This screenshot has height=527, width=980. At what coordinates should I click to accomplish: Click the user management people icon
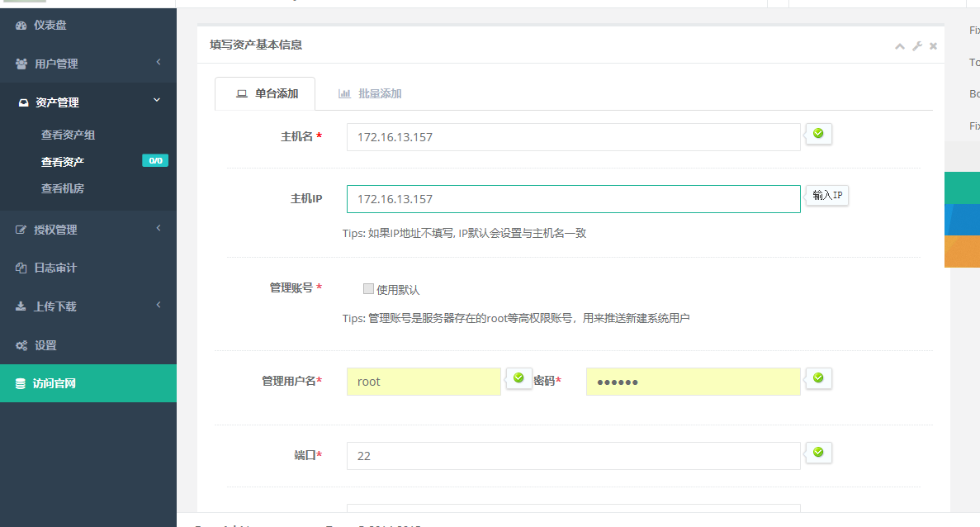coord(21,64)
